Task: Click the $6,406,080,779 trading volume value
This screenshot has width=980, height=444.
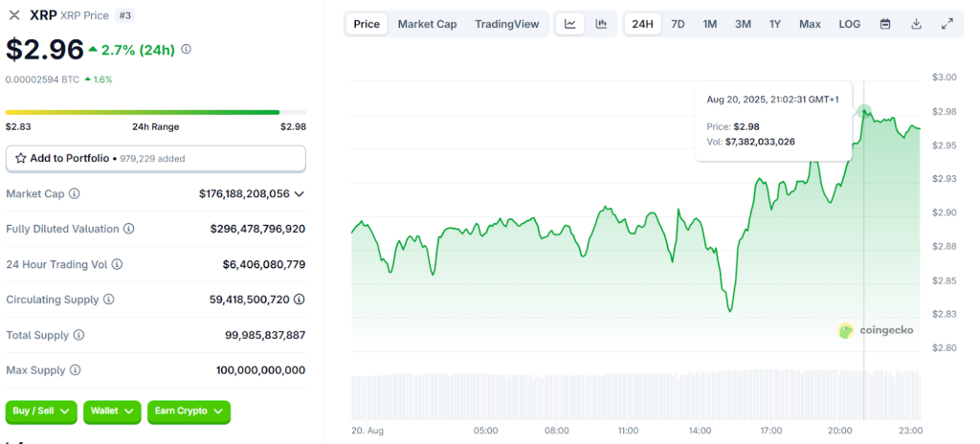Action: click(264, 264)
